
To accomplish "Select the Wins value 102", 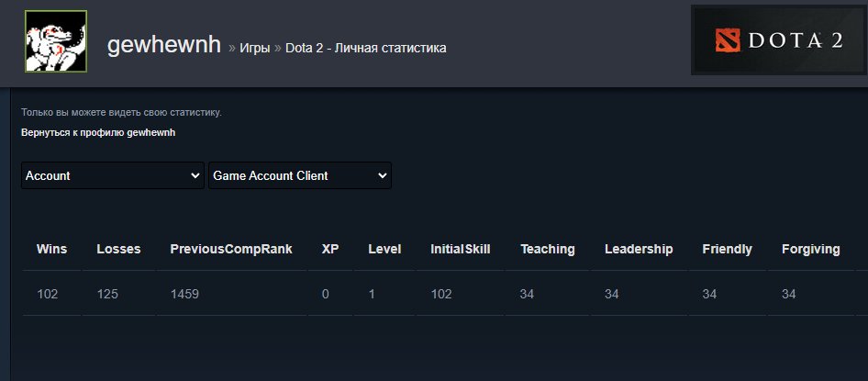I will (x=48, y=294).
